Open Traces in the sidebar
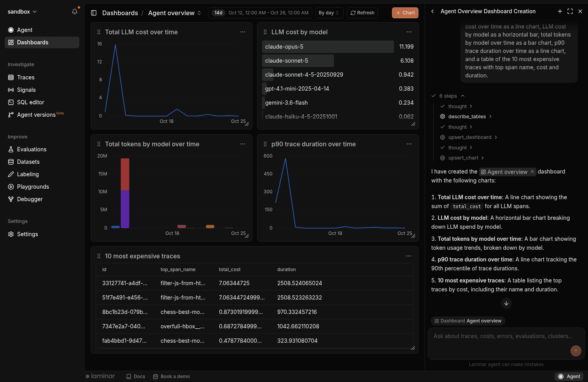 pos(42,77)
